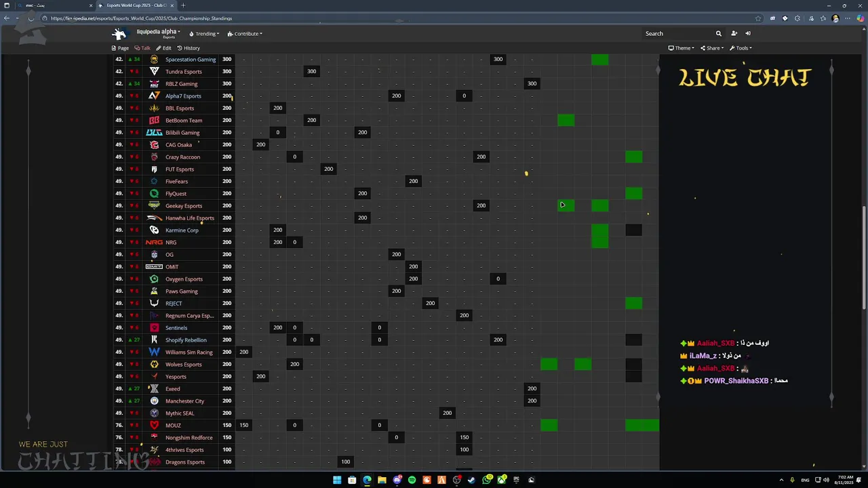Open the Shopify Rebellion team link
This screenshot has width=868, height=488.
tap(186, 340)
